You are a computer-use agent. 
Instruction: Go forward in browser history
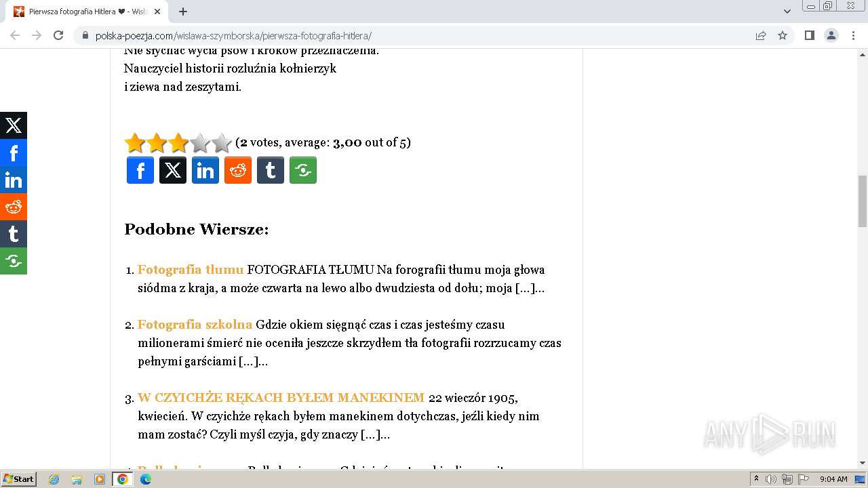click(x=37, y=35)
